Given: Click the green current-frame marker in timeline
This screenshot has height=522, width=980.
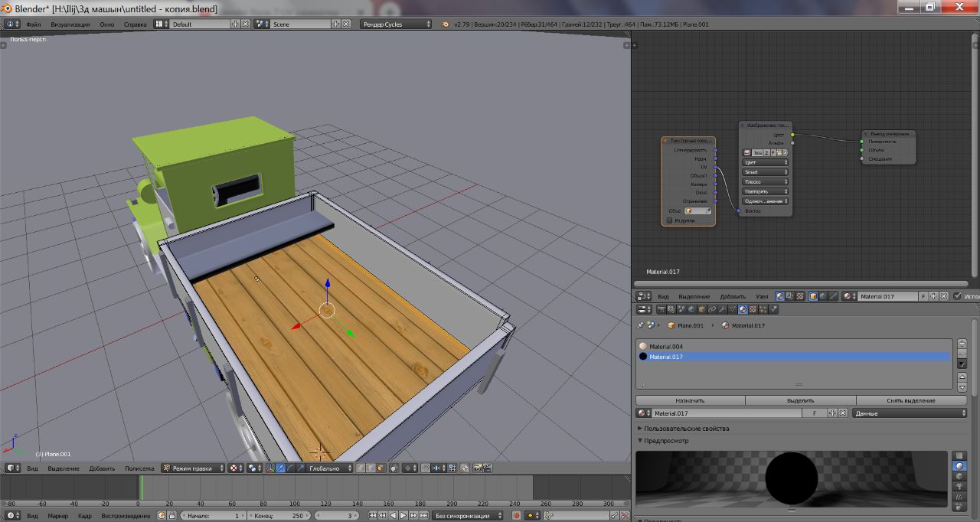Looking at the screenshot, I should pos(141,488).
